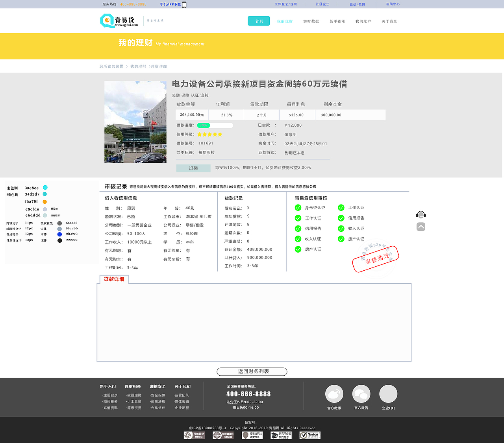
Task: Open 立即登录/注册 link
Action: click(x=286, y=4)
